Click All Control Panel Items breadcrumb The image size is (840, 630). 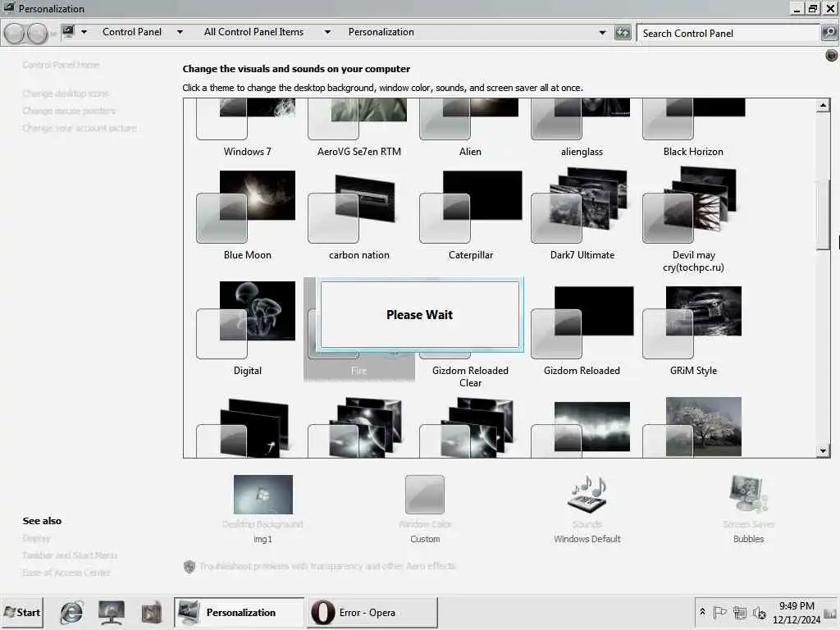tap(253, 32)
